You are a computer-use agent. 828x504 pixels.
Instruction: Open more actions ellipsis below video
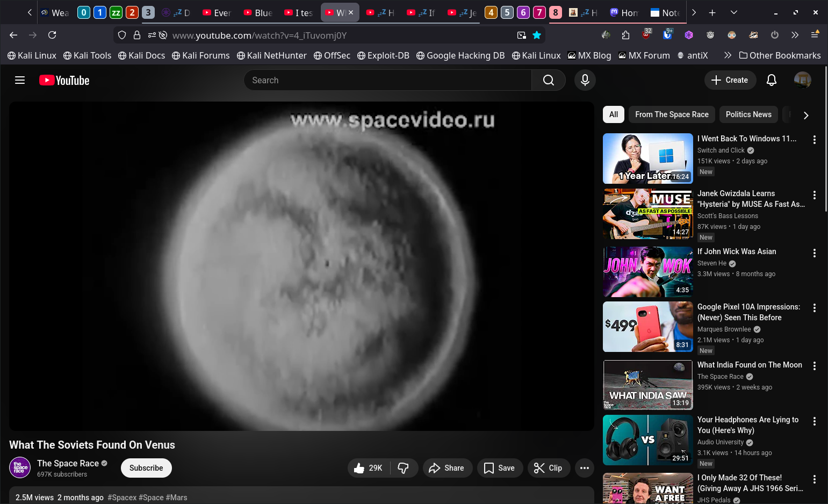pos(584,468)
